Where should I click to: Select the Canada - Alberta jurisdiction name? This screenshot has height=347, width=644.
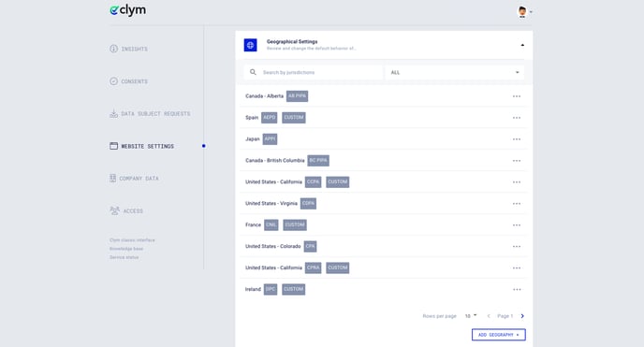pyautogui.click(x=264, y=96)
